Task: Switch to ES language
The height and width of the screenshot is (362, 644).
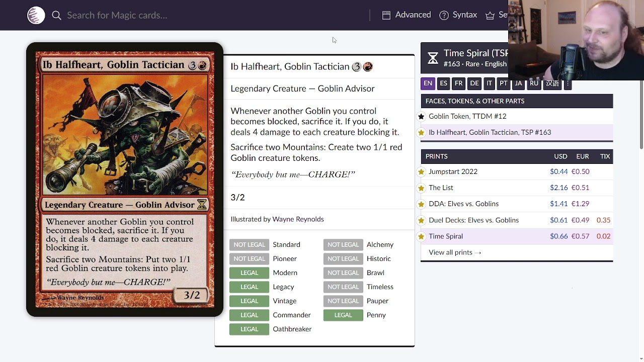Action: point(443,83)
